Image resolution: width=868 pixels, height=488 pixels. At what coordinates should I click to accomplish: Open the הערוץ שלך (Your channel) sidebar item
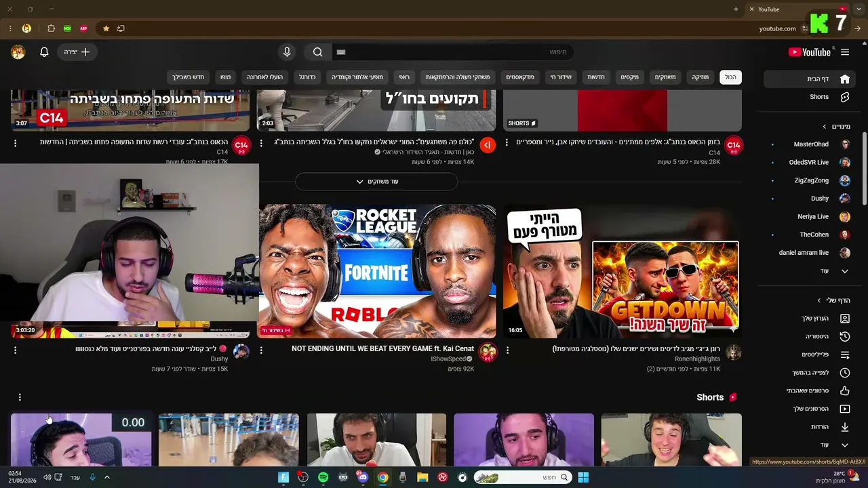[808, 319]
